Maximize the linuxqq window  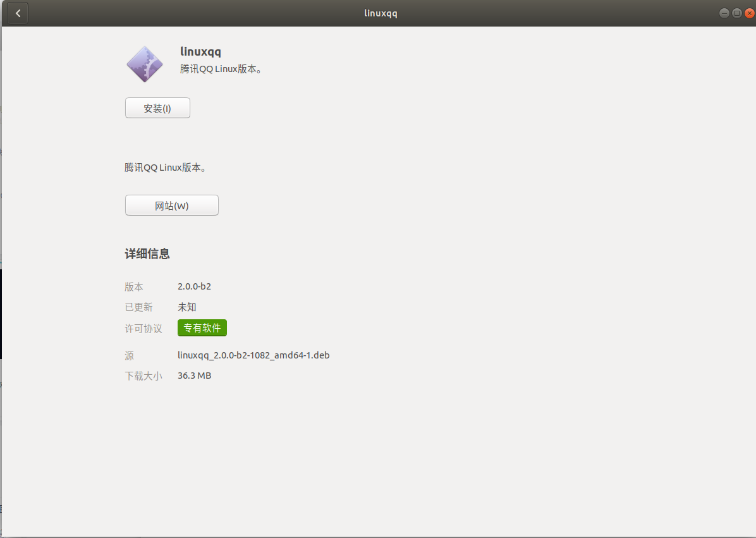pos(736,13)
